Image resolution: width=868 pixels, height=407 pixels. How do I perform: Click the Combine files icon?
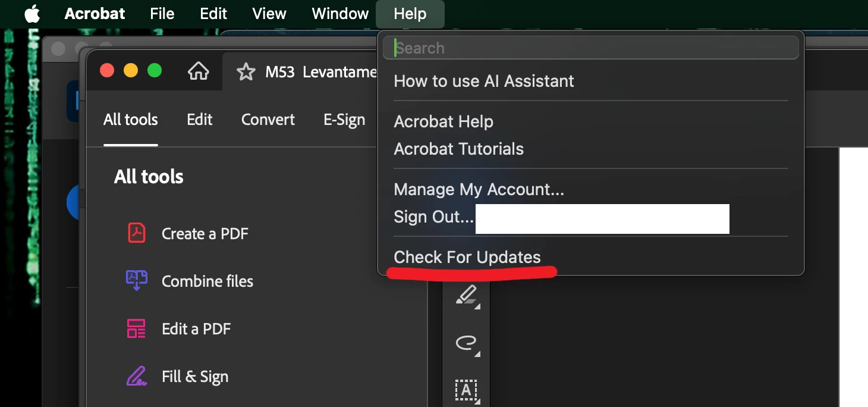pos(137,280)
